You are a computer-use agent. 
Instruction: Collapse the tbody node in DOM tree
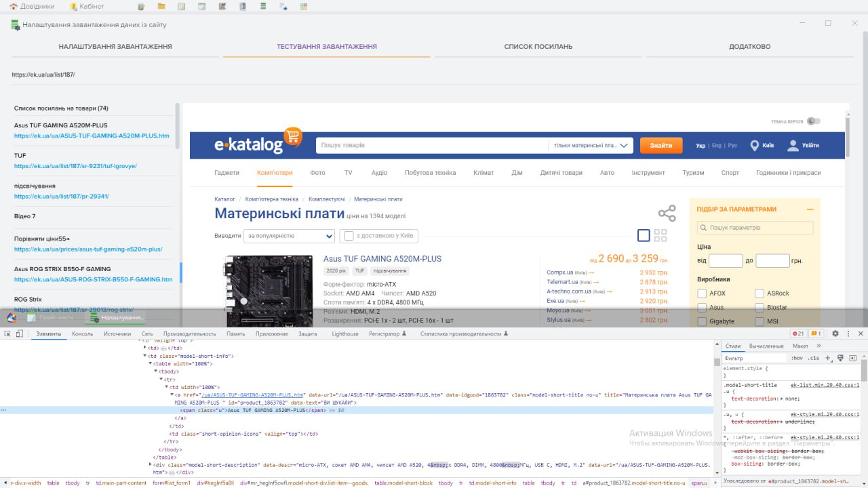155,371
